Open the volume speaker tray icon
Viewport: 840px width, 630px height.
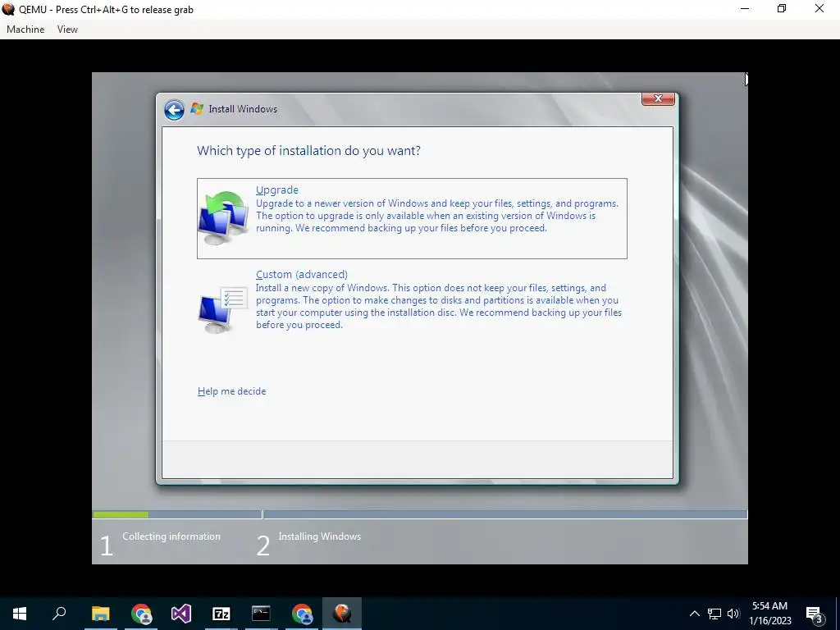click(733, 614)
